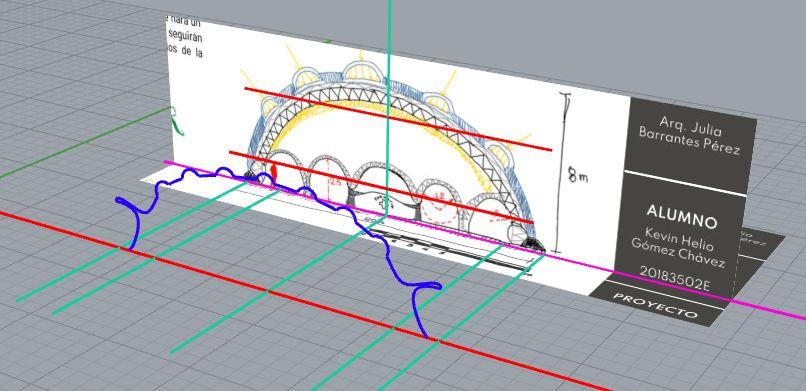
Task: Select the lower red line on sketch
Action: [x=381, y=187]
